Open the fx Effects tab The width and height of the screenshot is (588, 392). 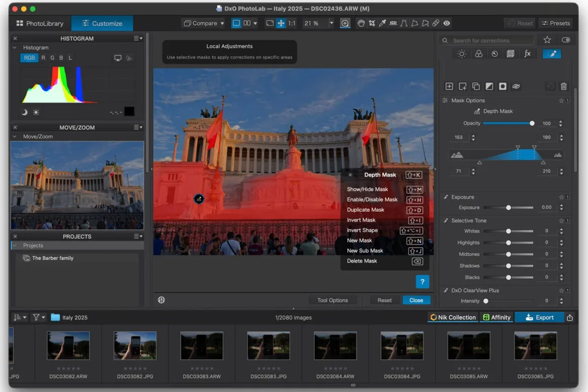coord(527,54)
